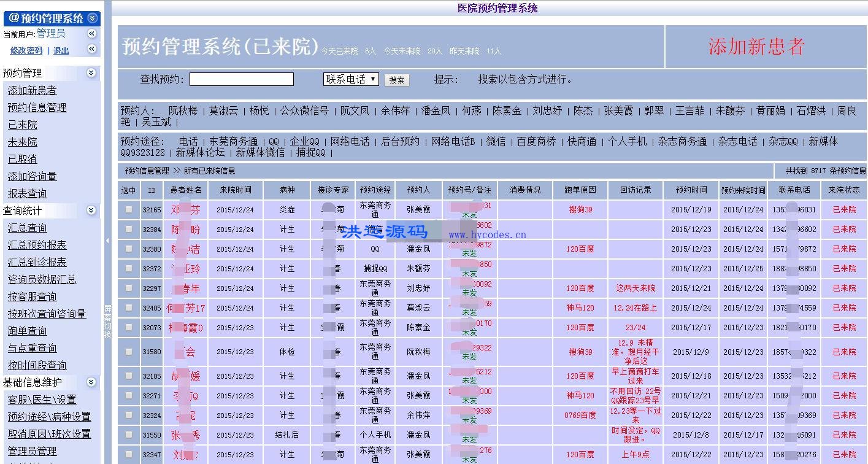Click 这两天来院 回访记录 cell
Image resolution: width=868 pixels, height=464 pixels.
636,288
